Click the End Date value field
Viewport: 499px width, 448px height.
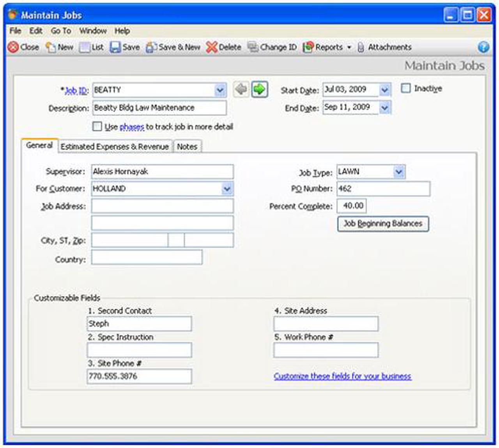[x=351, y=107]
